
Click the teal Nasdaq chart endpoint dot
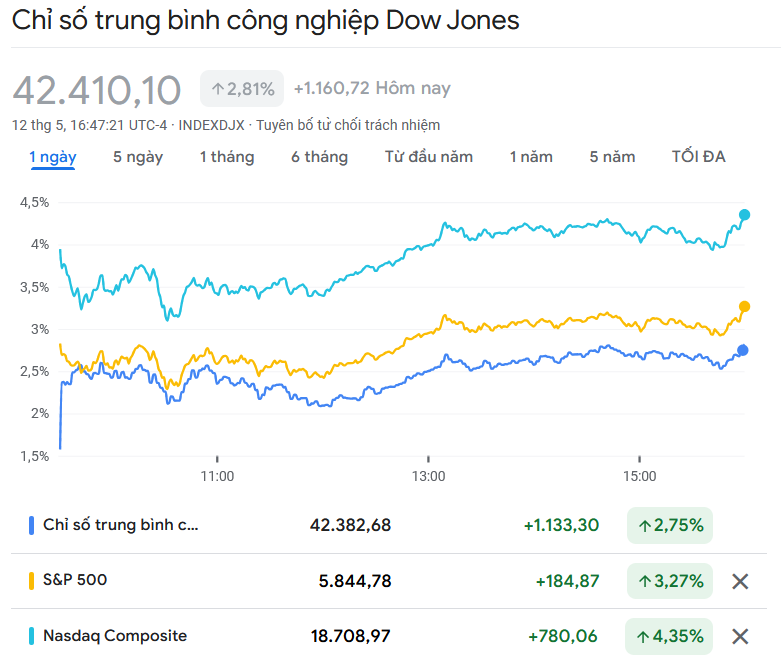tap(744, 215)
